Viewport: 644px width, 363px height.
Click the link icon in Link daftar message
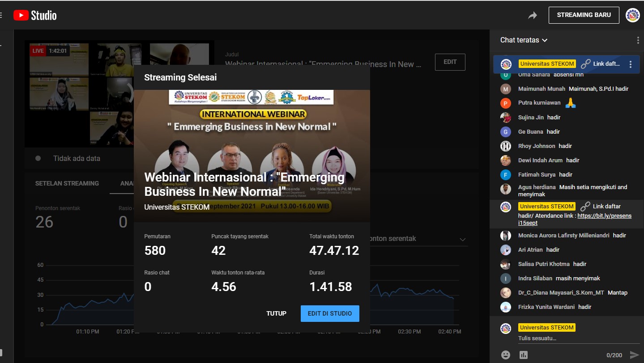[585, 207]
